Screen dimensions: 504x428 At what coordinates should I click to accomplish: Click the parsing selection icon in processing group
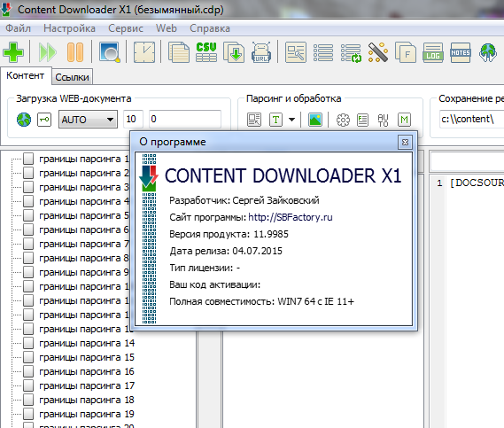tap(254, 120)
